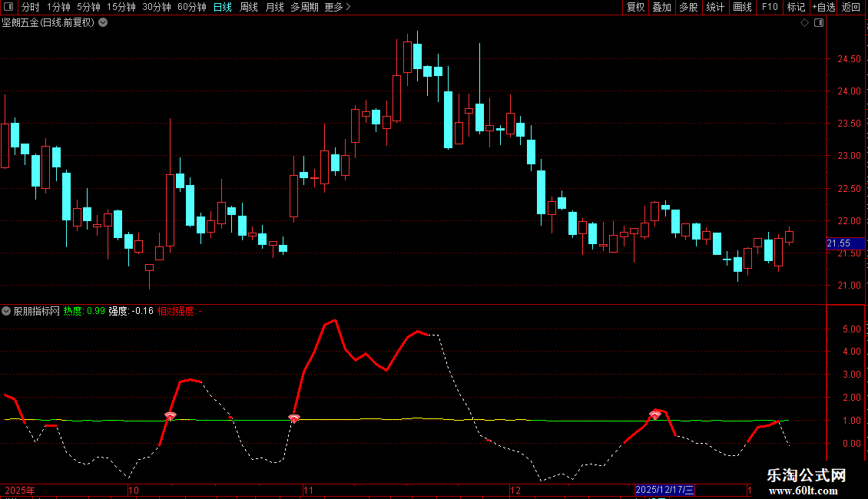Activate the 画线 drawing tool
Viewport: 868px width, 499px height.
[x=742, y=7]
